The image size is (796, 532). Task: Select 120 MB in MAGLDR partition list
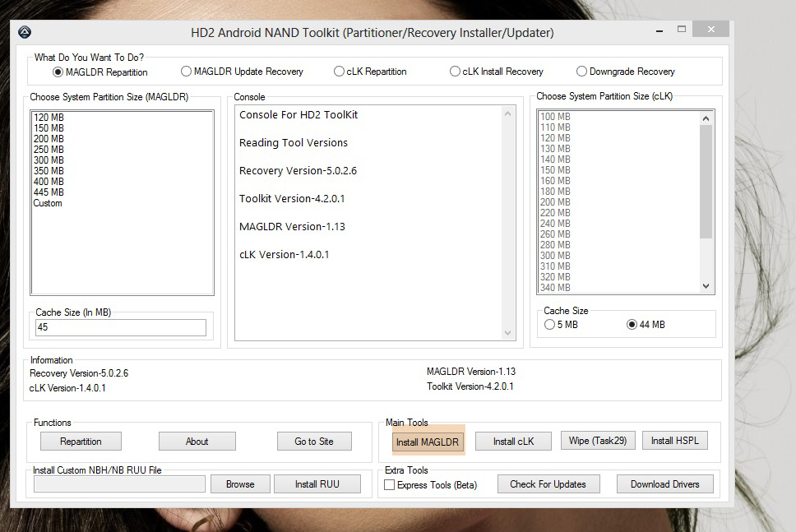(49, 118)
